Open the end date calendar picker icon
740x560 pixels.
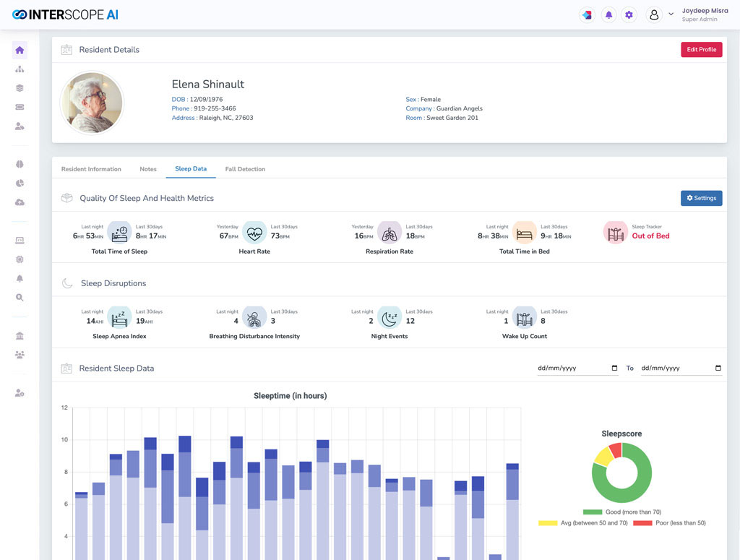(x=718, y=368)
